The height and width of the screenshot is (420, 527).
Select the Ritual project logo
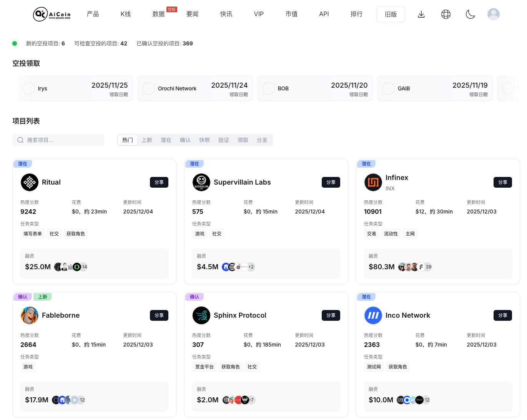tap(29, 182)
